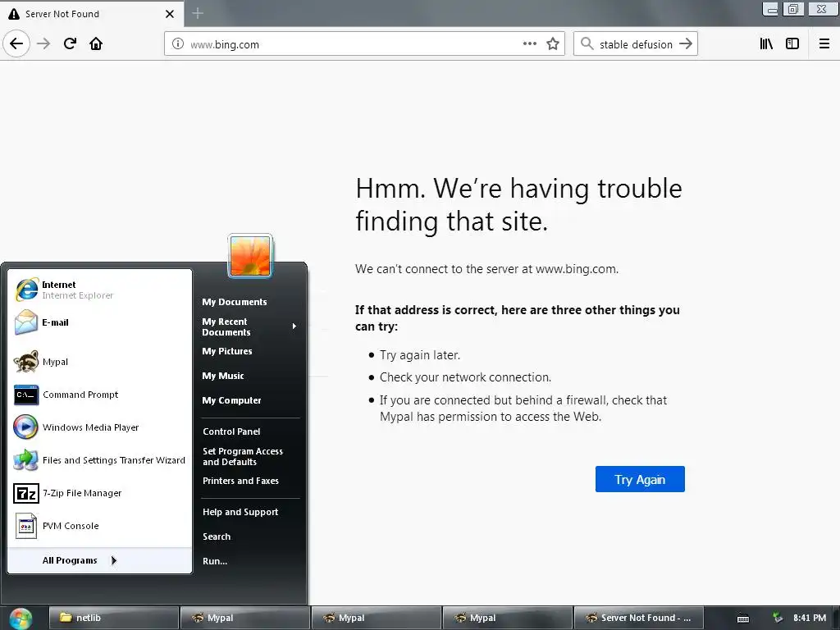This screenshot has height=630, width=840.
Task: Submit search with the arrow button
Action: [686, 44]
